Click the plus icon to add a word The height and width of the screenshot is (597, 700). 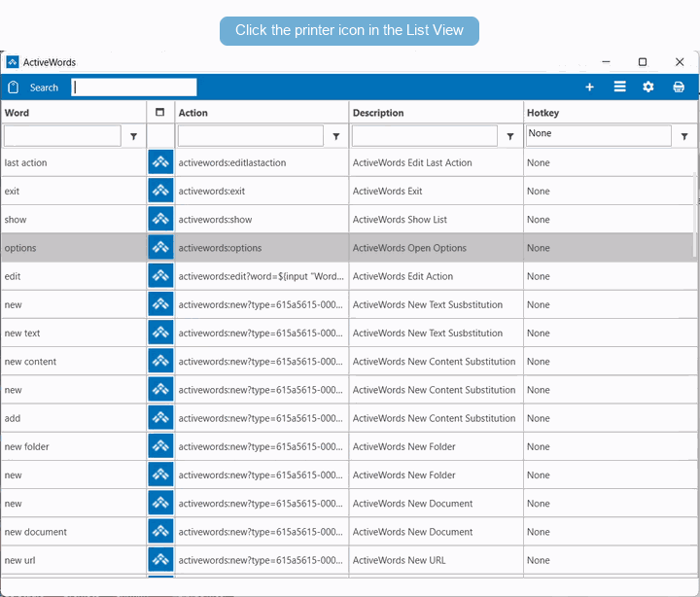589,87
